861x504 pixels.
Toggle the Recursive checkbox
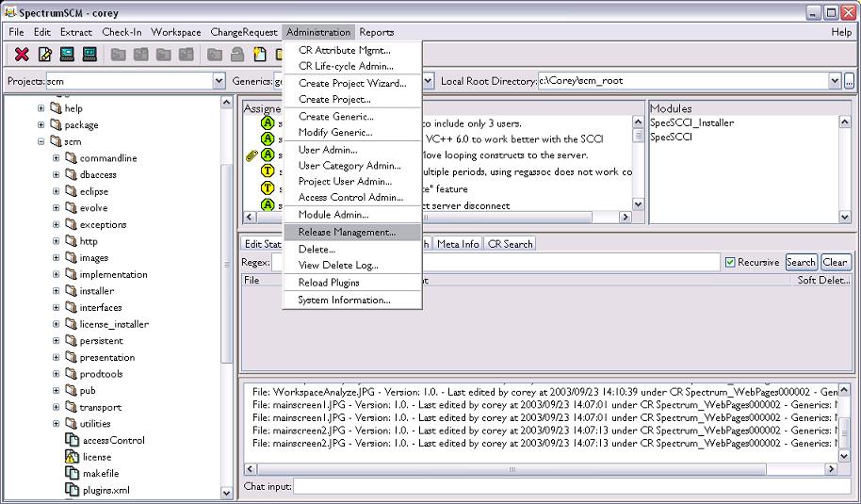pos(730,263)
